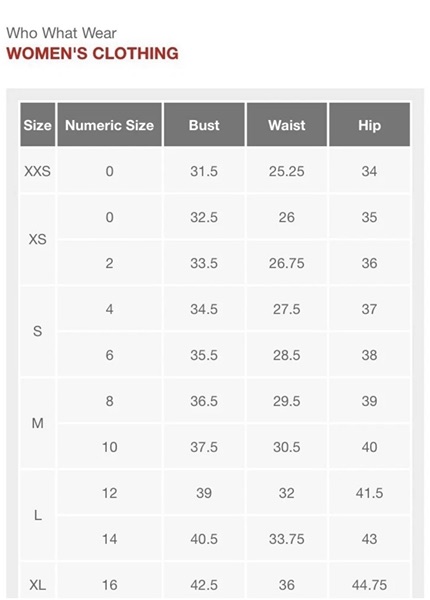This screenshot has height=600, width=430.
Task: Click the Who What Wear brand text
Action: 61,33
